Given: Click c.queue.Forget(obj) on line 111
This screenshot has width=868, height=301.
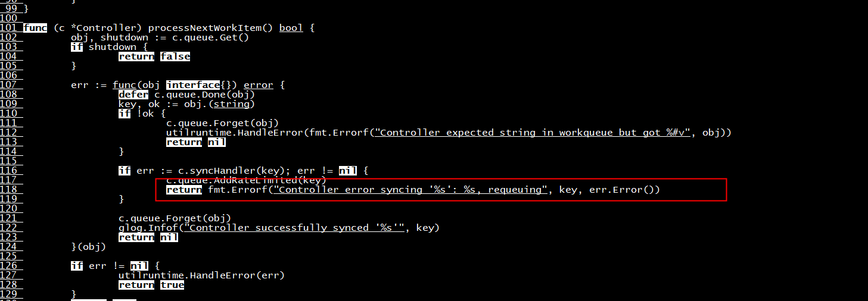Looking at the screenshot, I should point(223,123).
